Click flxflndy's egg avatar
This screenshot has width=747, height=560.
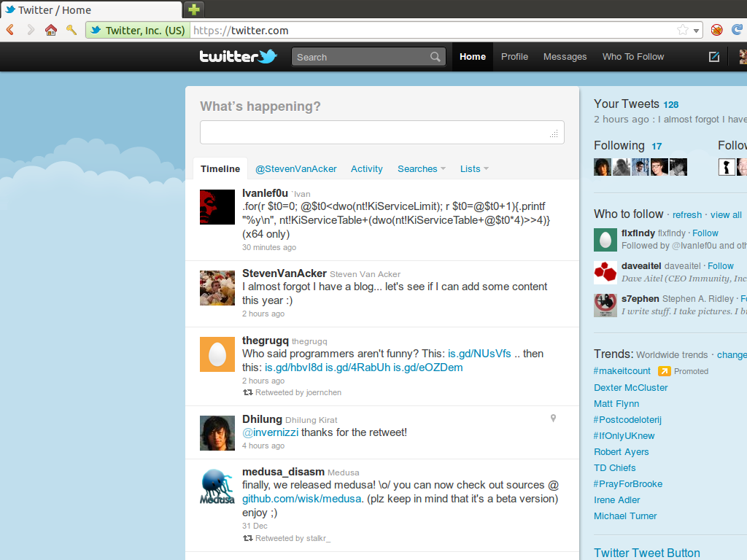(605, 239)
